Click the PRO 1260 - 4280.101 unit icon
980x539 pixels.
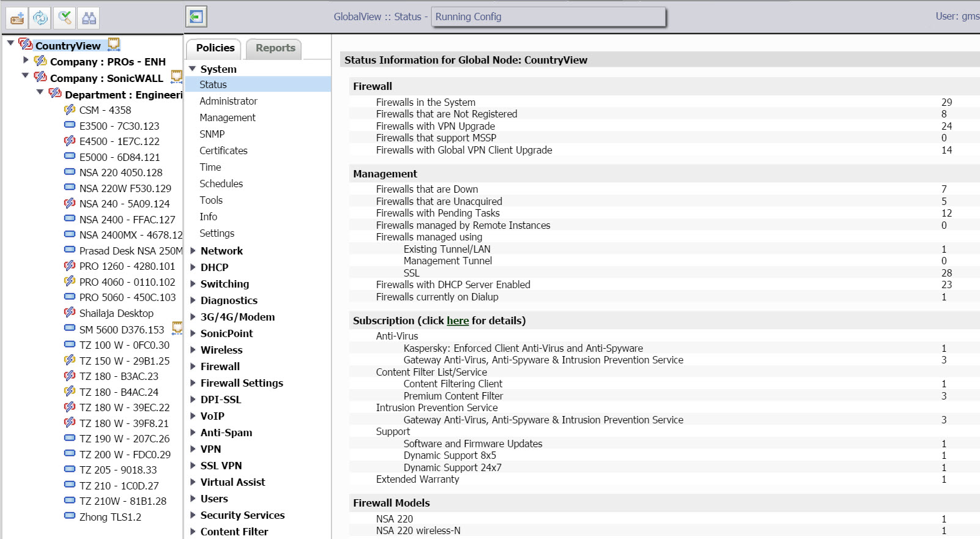tap(70, 266)
